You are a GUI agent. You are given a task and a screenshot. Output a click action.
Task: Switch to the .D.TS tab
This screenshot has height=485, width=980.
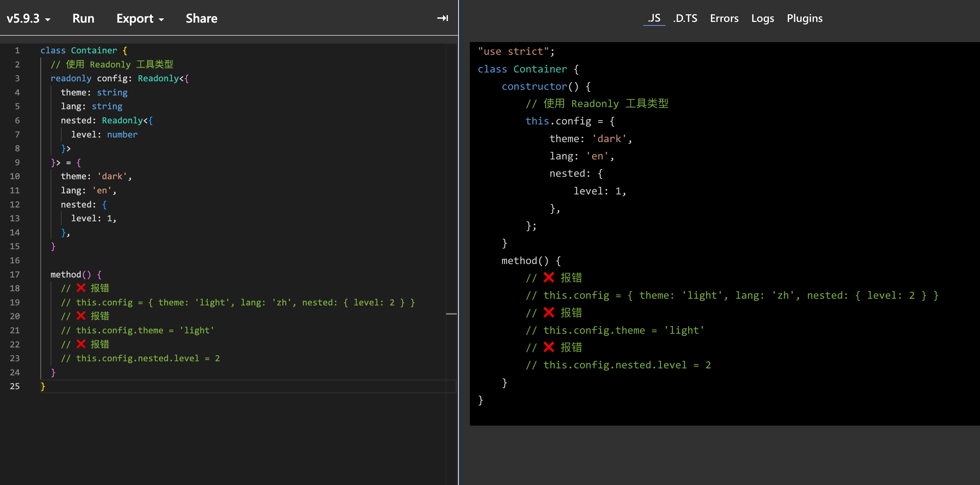(685, 18)
